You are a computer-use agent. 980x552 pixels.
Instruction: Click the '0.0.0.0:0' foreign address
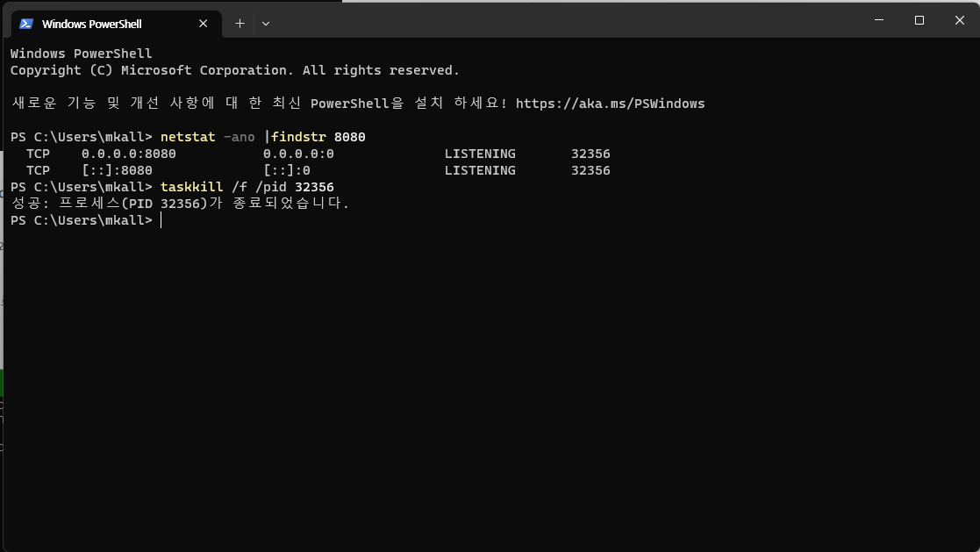[x=298, y=154]
